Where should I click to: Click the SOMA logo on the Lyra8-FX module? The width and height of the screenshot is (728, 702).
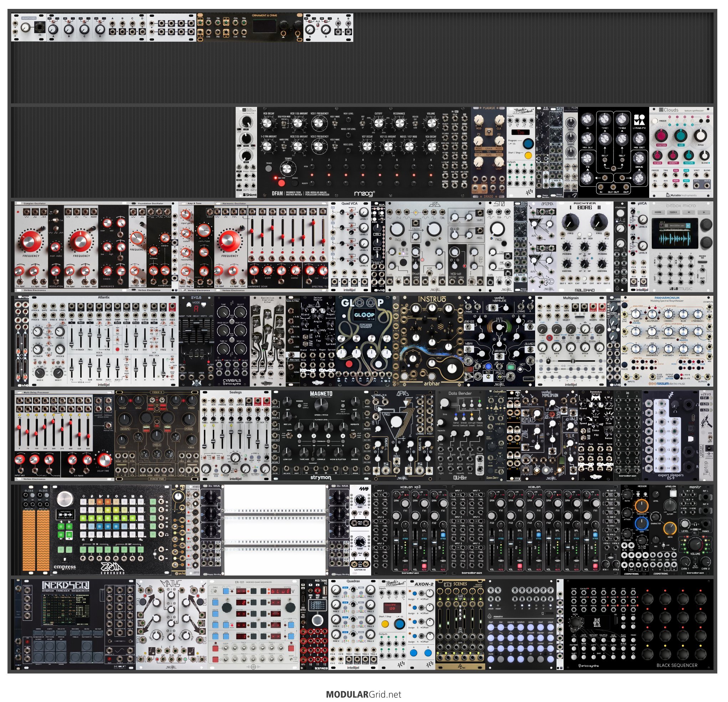tap(640, 119)
